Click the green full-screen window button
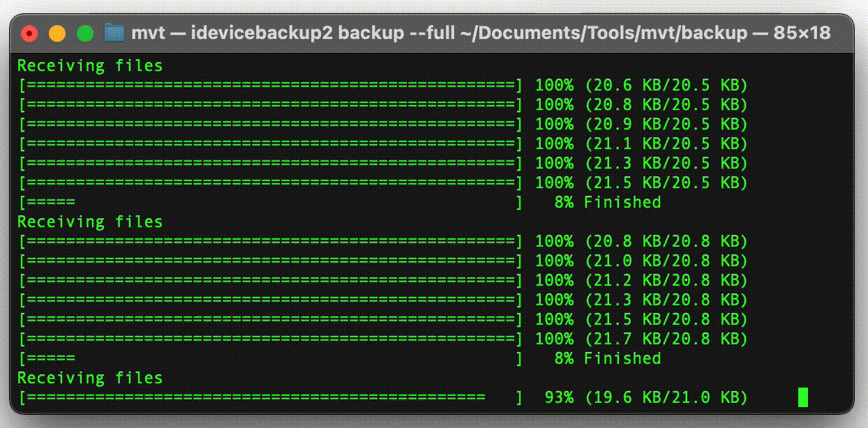The image size is (868, 428). click(x=85, y=33)
